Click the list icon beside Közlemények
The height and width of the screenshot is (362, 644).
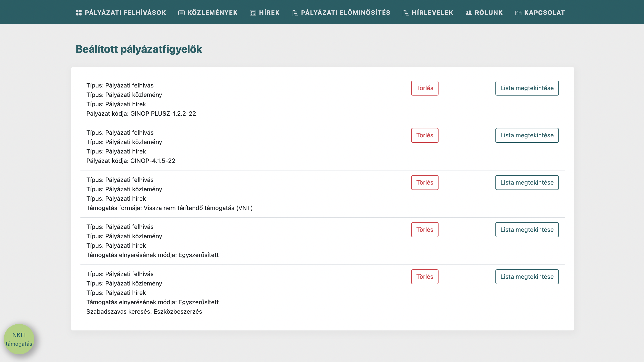(181, 13)
